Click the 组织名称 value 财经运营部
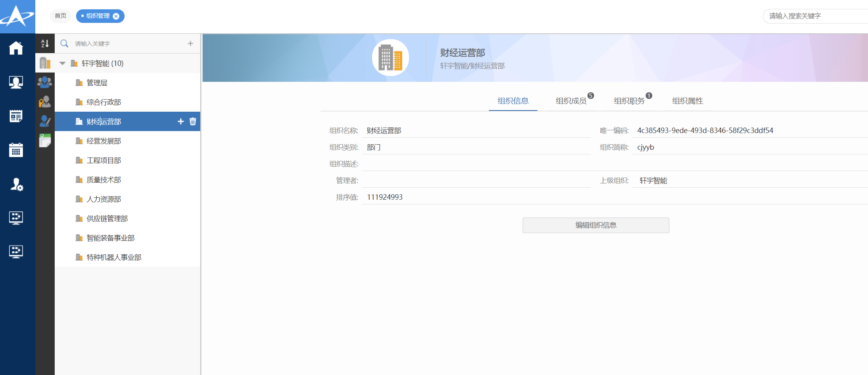 (x=384, y=131)
